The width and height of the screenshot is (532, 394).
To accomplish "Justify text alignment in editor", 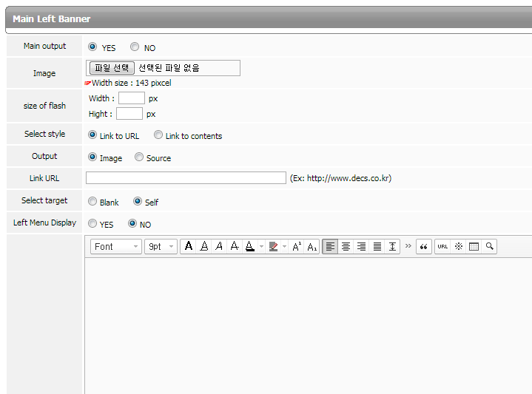I will (377, 246).
